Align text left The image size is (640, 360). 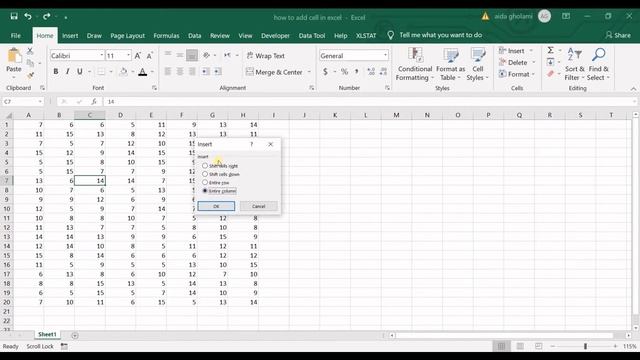168,72
